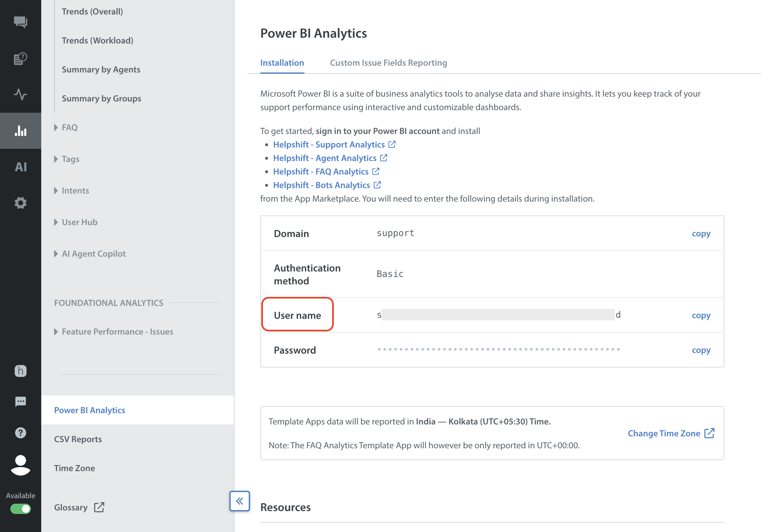This screenshot has height=532, width=761.
Task: Open the Issues chat bubbles icon
Action: coord(21,22)
